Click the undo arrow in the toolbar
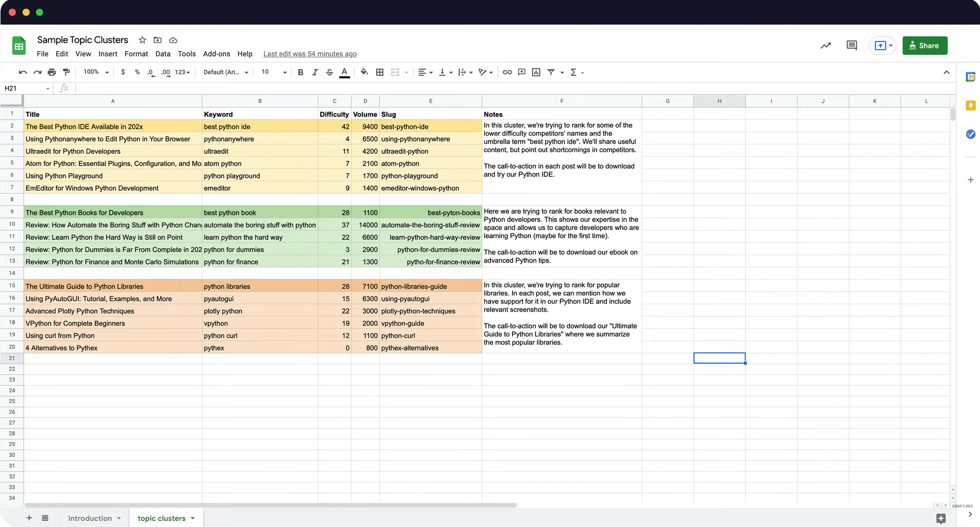 click(x=23, y=72)
